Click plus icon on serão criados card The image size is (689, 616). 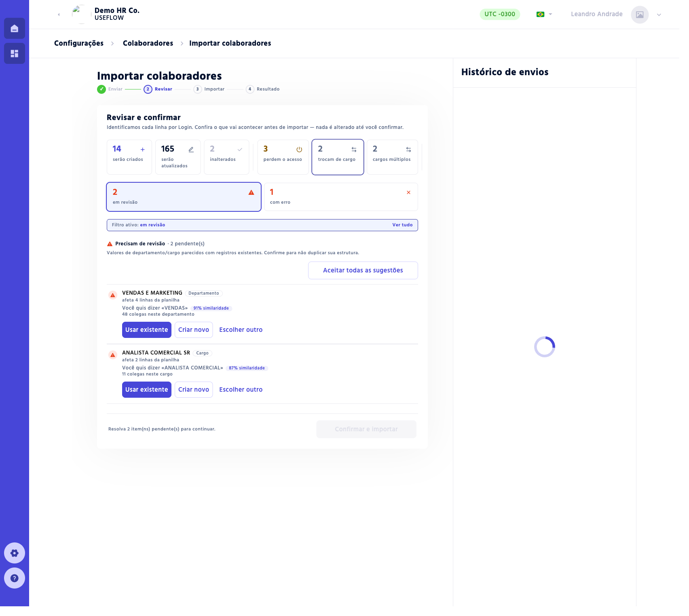pyautogui.click(x=142, y=150)
